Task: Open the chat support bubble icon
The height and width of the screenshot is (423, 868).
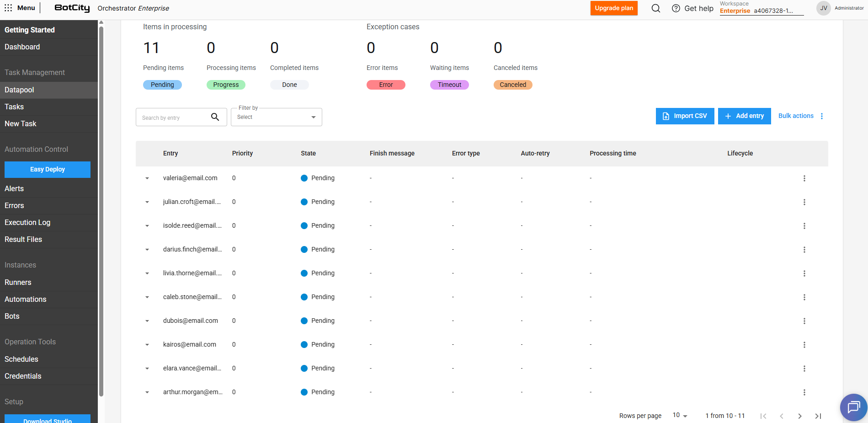Action: click(853, 407)
